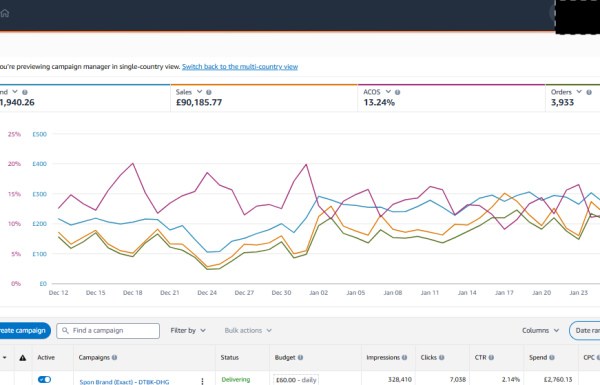Expand the Sales metric dropdown chevron
Viewport: 600px width, 385px height.
199,92
